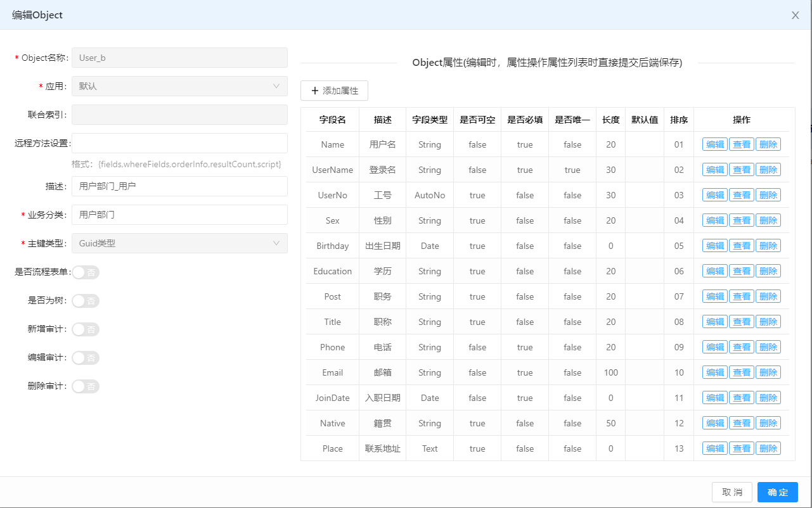Toggle the 是否为树 switch
This screenshot has height=508, width=812.
click(86, 301)
